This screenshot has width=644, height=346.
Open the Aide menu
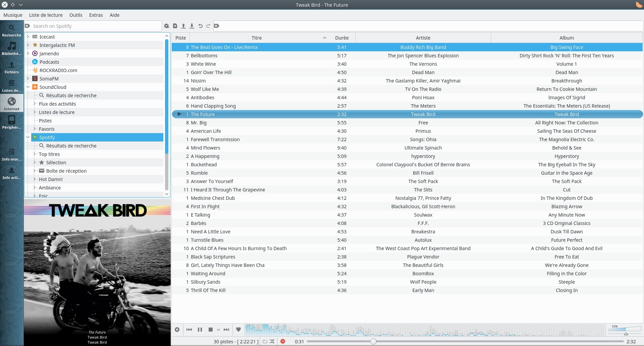tap(114, 15)
